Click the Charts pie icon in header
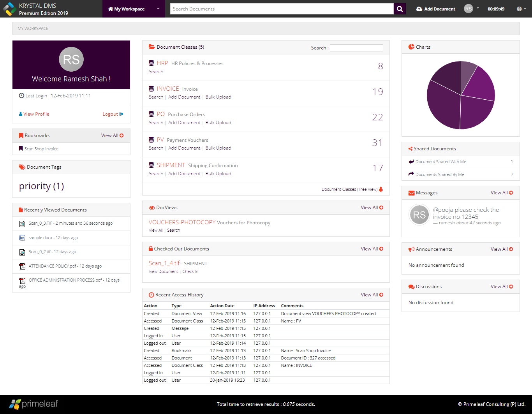Viewport: 532px width, 414px height. coord(411,47)
